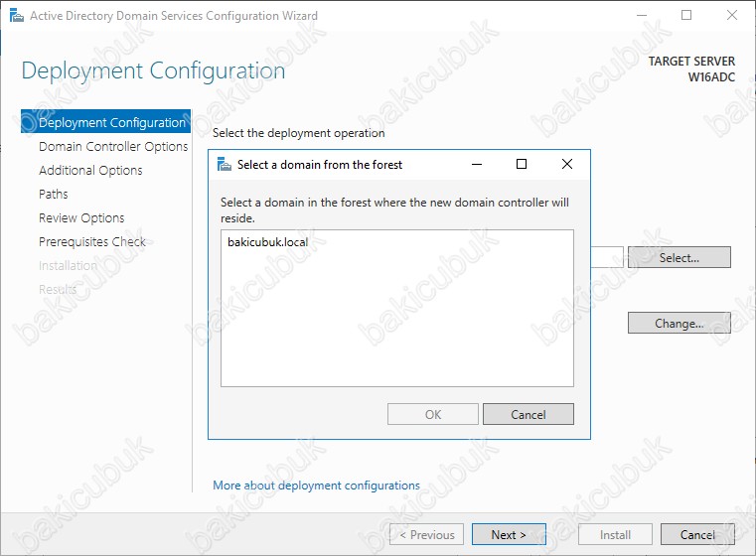Screen dimensions: 756x556
Task: Go to Domain Controller Options step
Action: click(x=113, y=147)
